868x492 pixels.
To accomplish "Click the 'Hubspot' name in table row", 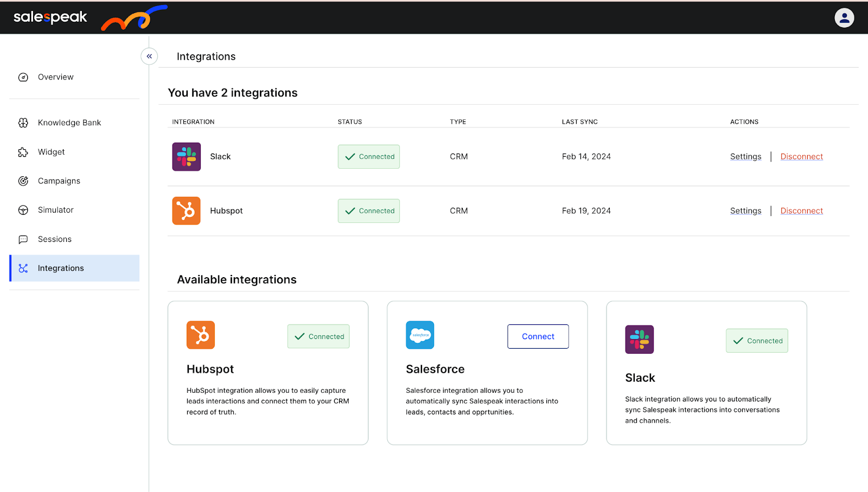I will [x=226, y=210].
